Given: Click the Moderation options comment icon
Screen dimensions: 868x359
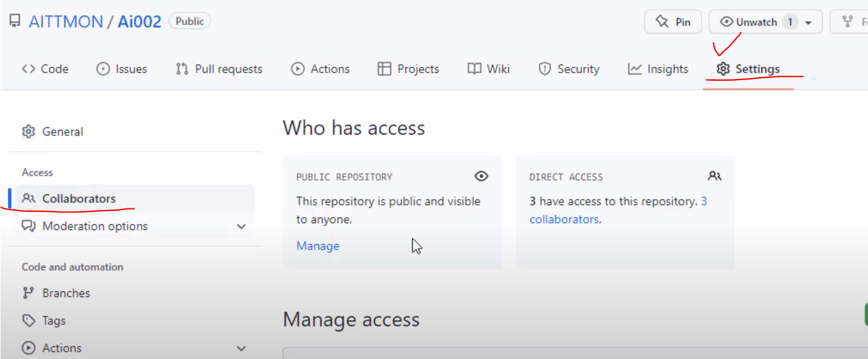Looking at the screenshot, I should point(29,226).
